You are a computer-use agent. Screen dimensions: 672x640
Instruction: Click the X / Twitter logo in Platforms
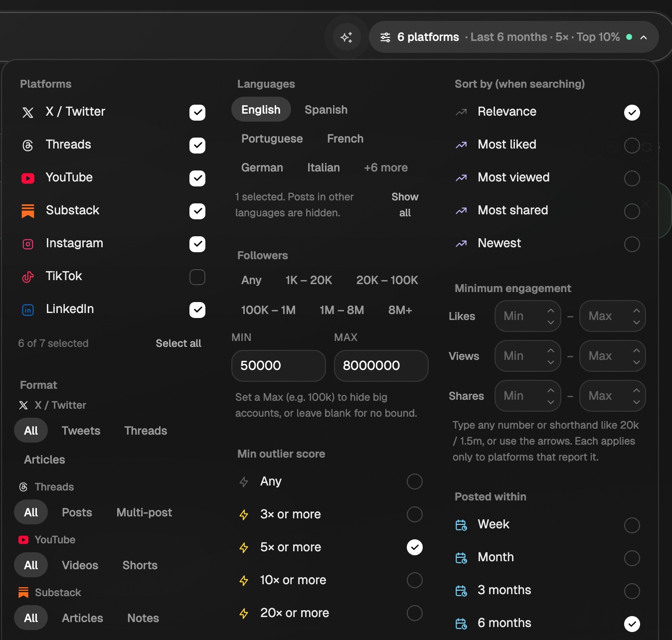point(28,113)
